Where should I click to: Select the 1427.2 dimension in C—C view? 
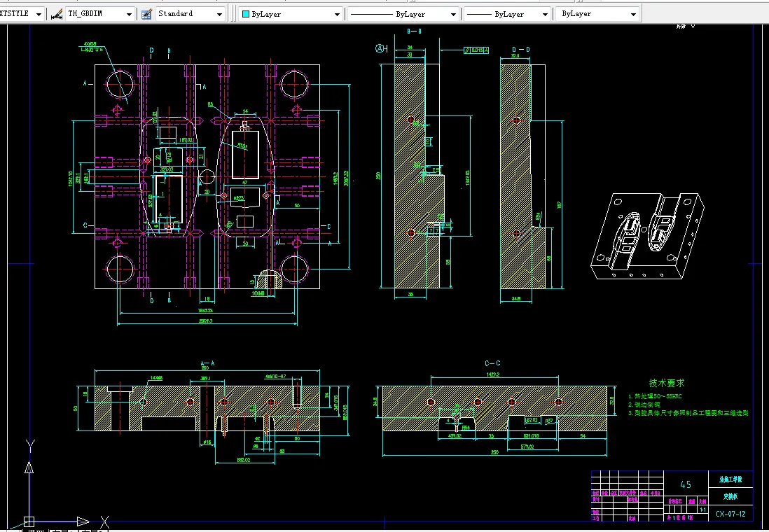click(493, 374)
